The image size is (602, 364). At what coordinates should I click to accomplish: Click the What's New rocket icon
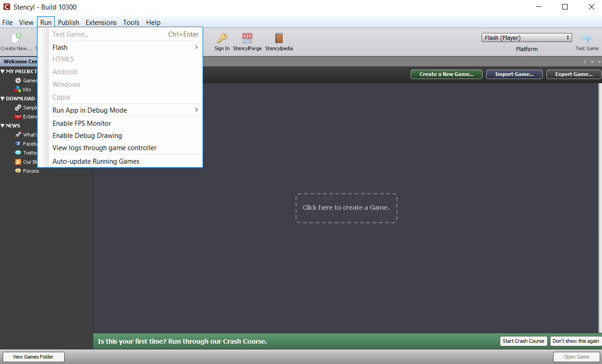(18, 135)
